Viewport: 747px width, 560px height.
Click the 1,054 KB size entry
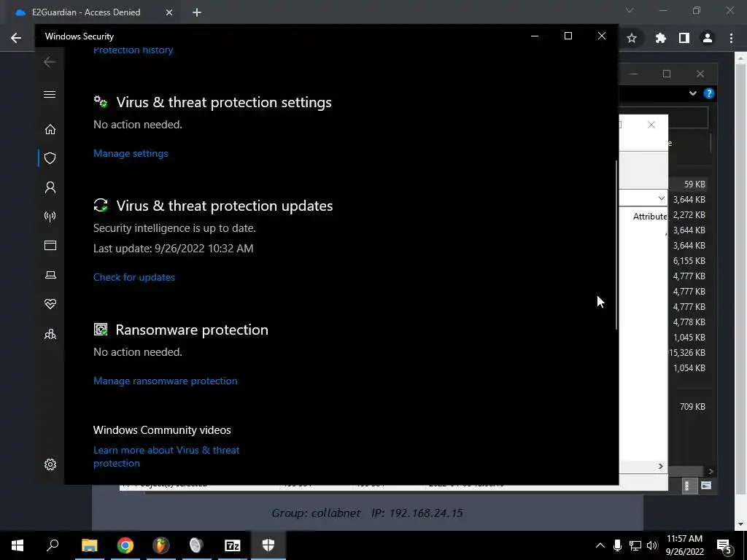pyautogui.click(x=689, y=368)
